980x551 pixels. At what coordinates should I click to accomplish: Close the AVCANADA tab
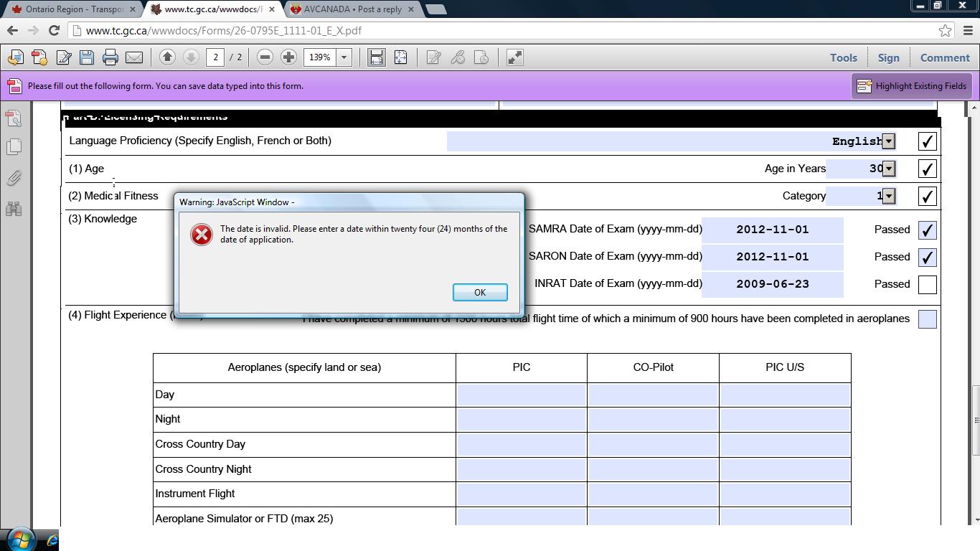(x=410, y=9)
